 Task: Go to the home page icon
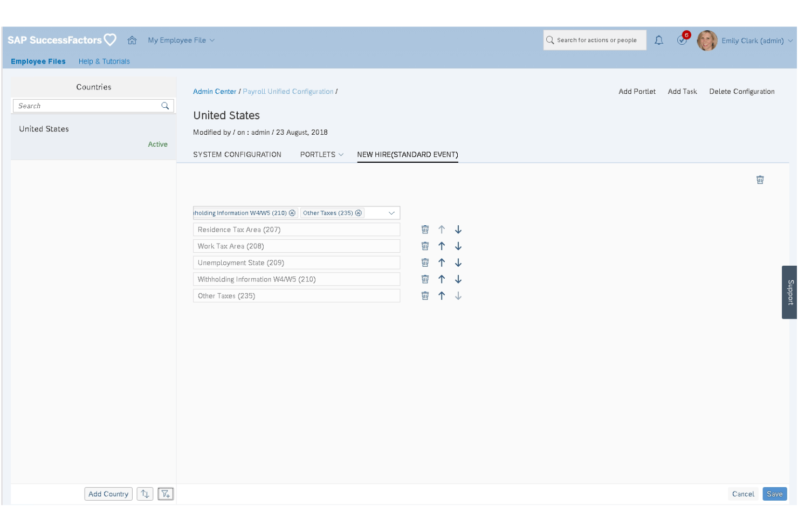tap(132, 40)
